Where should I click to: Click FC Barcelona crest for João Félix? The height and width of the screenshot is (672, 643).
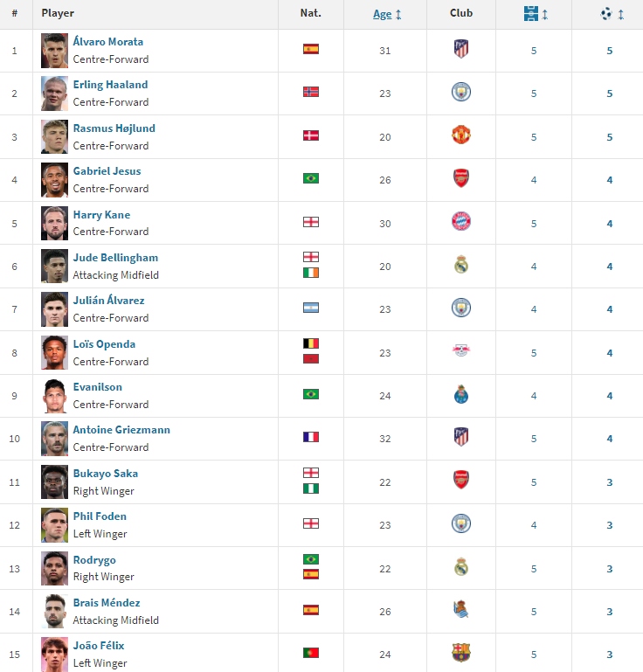pos(461,653)
